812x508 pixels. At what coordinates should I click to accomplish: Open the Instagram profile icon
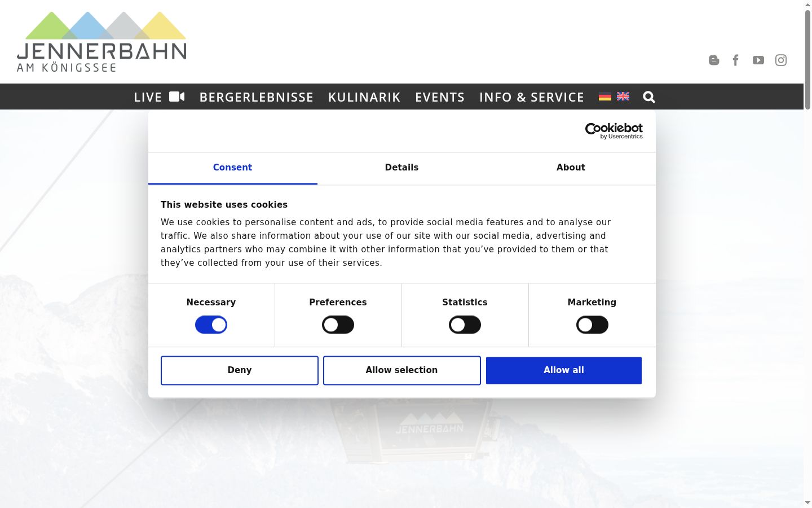(781, 60)
